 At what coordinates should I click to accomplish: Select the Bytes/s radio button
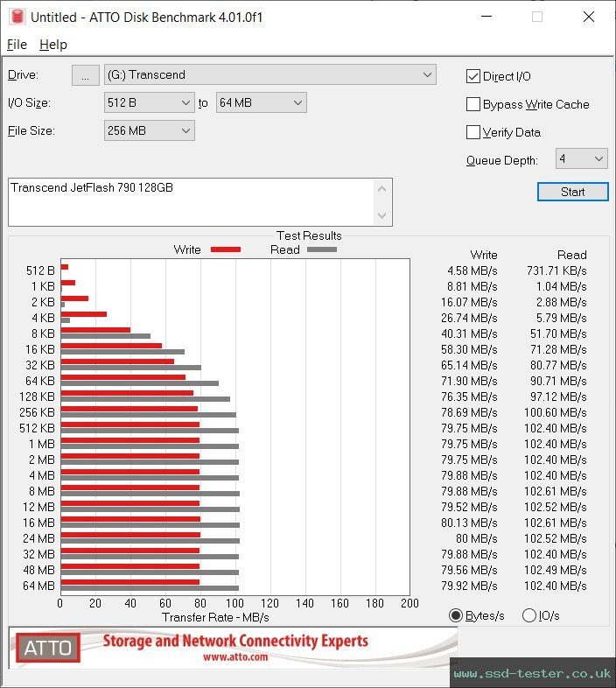click(x=455, y=615)
